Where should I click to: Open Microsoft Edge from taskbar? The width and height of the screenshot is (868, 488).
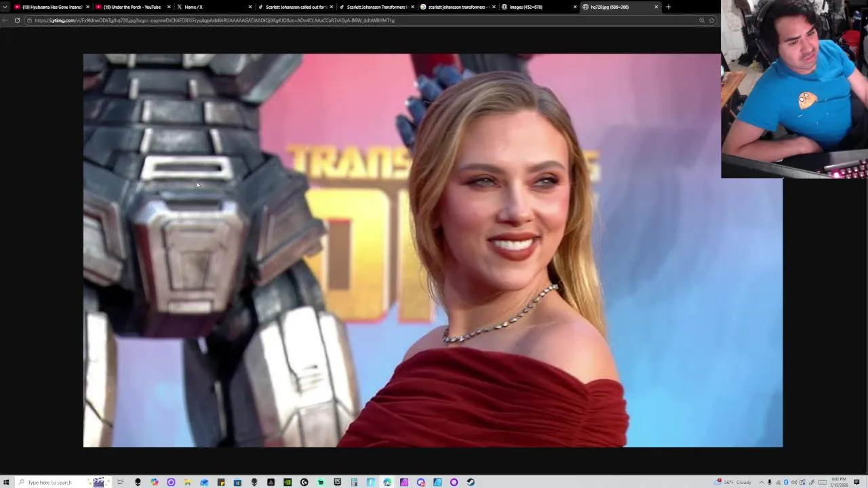point(387,482)
